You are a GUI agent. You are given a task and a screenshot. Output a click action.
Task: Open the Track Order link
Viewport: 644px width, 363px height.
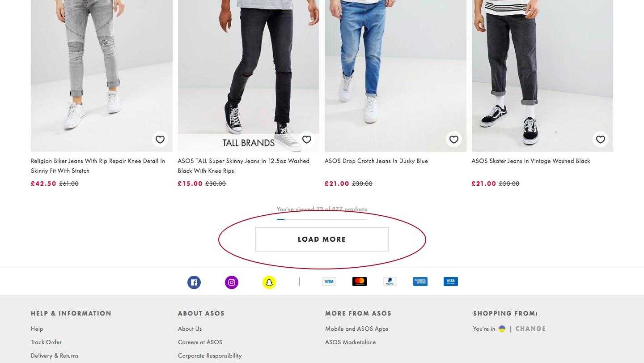pos(46,342)
